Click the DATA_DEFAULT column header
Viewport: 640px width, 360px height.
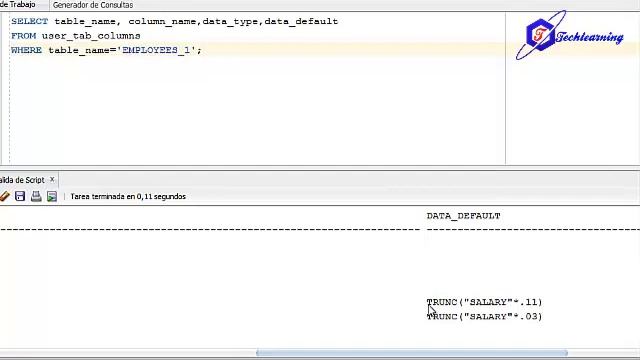pyautogui.click(x=463, y=216)
